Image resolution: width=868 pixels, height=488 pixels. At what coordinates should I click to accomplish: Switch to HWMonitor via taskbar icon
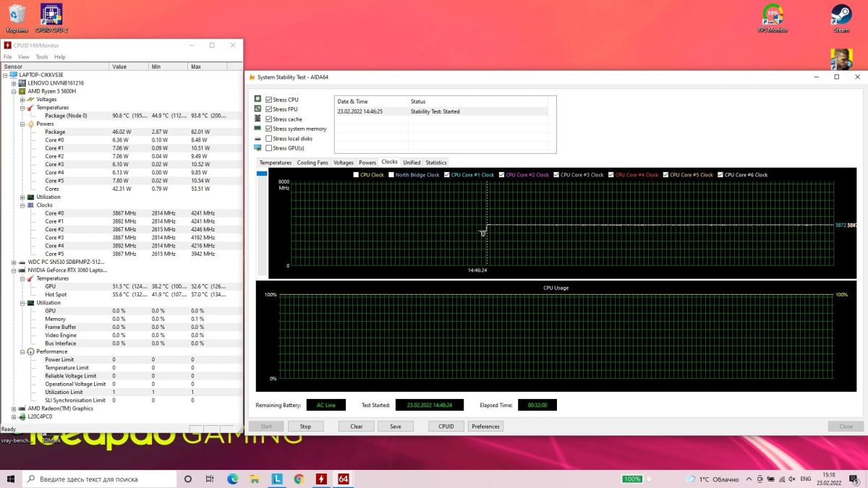pos(321,479)
